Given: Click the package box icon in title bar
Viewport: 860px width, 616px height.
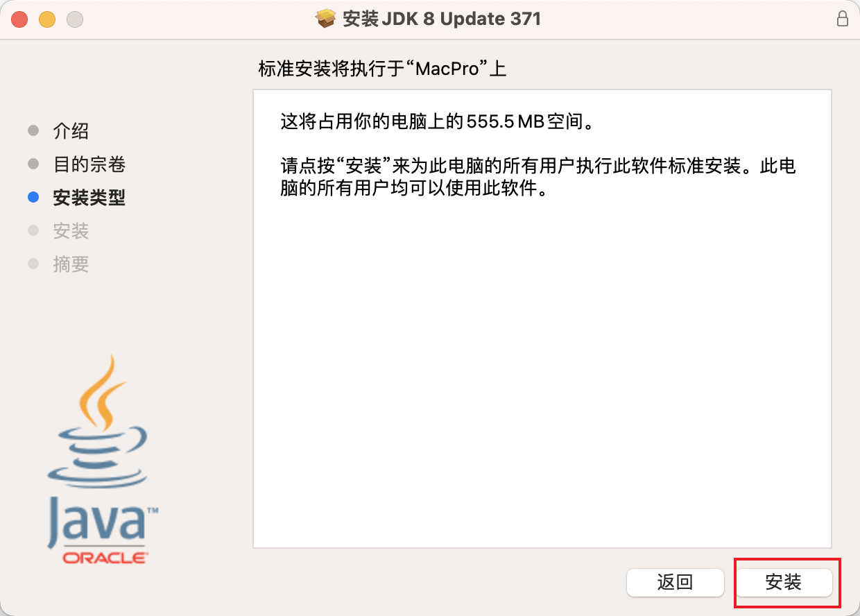Looking at the screenshot, I should pyautogui.click(x=326, y=19).
